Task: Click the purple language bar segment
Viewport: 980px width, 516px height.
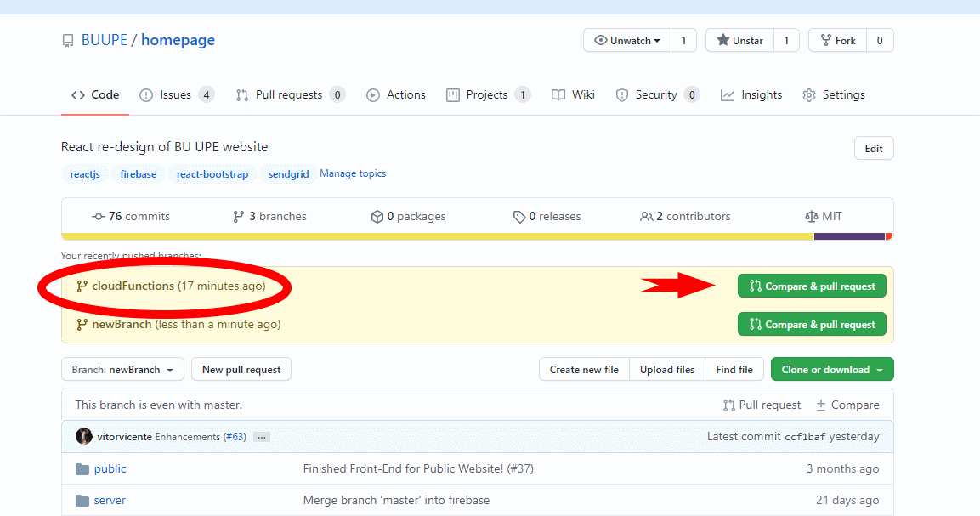Action: [x=849, y=236]
